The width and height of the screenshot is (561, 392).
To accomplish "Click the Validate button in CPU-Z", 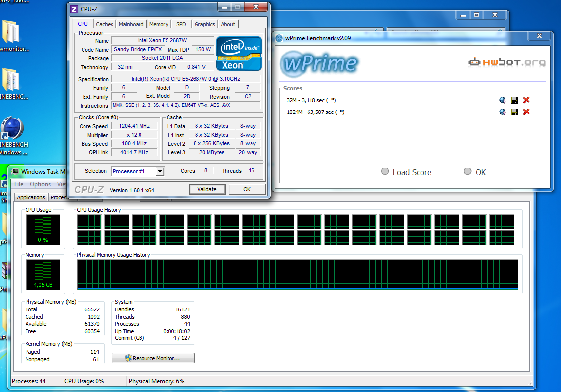I will pyautogui.click(x=207, y=189).
